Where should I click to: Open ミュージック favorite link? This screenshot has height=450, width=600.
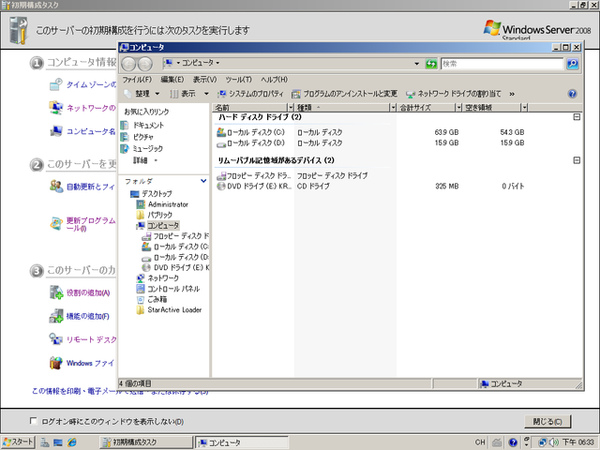click(142, 148)
